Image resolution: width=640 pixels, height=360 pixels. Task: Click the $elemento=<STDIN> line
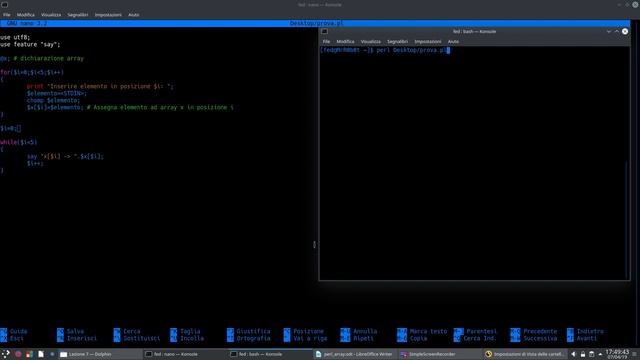click(x=57, y=93)
